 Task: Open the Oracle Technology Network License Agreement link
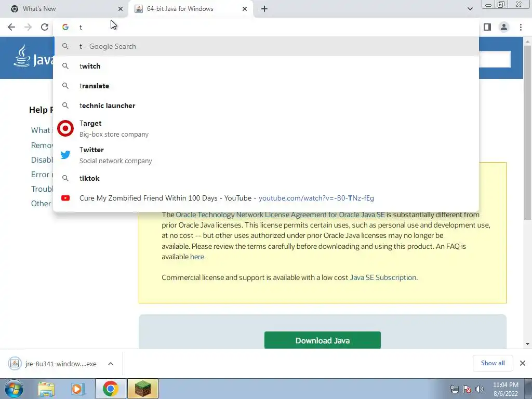[x=280, y=215]
